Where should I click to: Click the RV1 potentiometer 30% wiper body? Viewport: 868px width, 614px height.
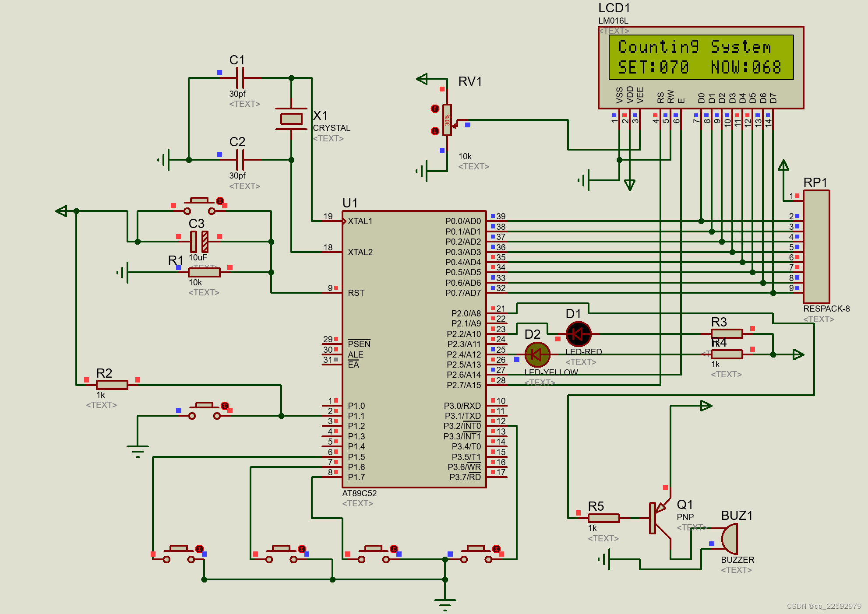[447, 120]
